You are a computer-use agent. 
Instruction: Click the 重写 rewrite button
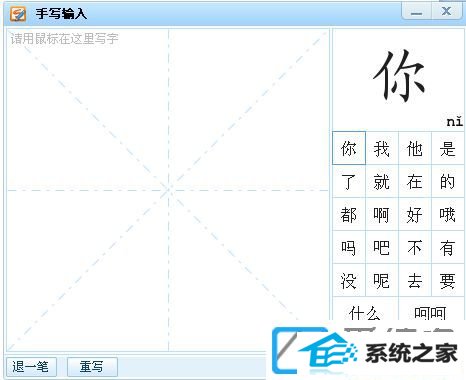(92, 367)
